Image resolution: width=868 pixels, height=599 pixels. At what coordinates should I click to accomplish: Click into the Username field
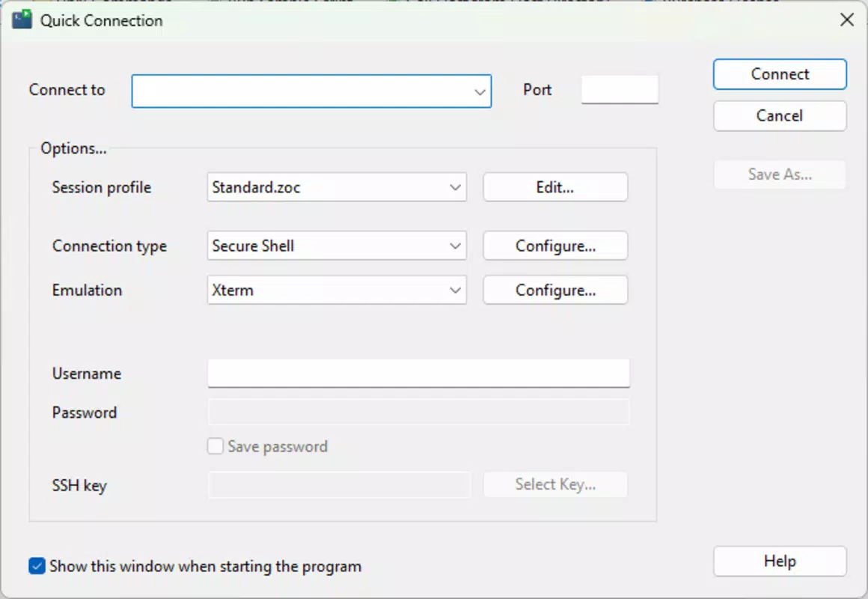418,374
